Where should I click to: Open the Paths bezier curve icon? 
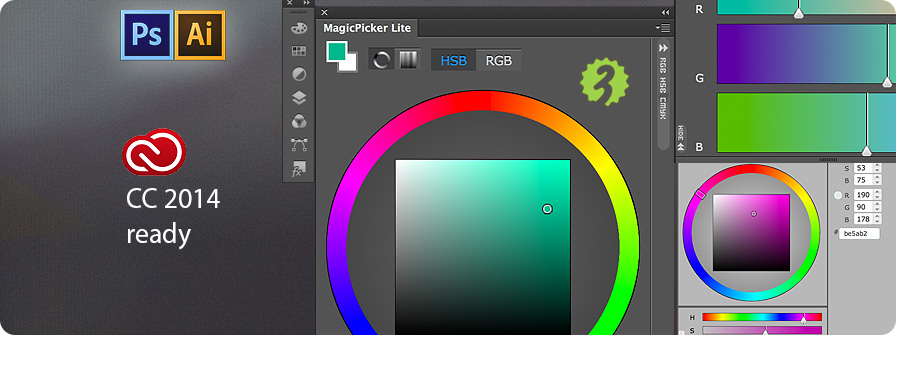[x=298, y=144]
